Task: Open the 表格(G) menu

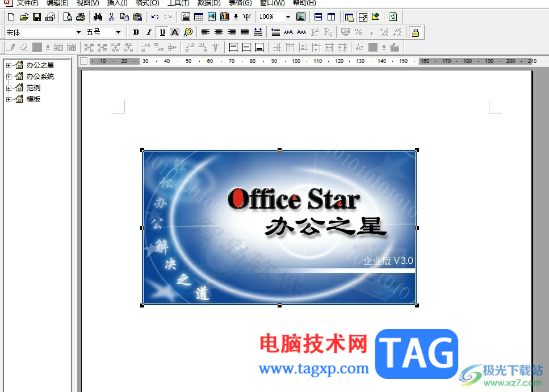Action: pyautogui.click(x=240, y=3)
